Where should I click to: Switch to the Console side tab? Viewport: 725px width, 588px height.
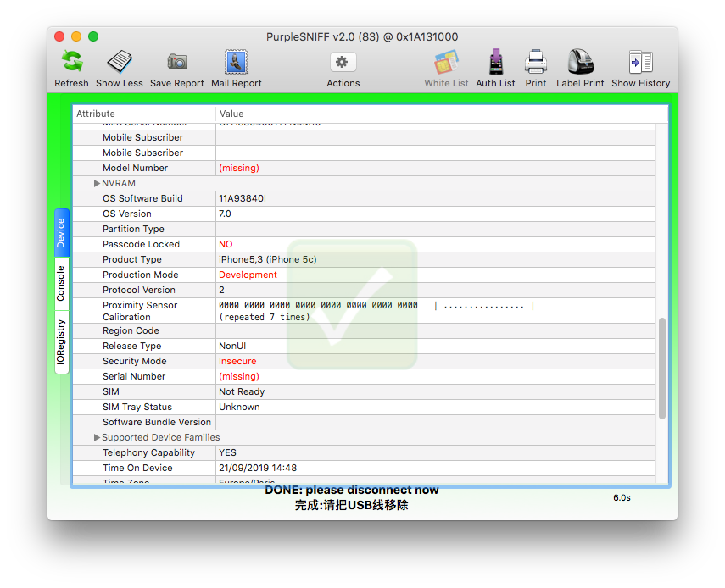62,284
